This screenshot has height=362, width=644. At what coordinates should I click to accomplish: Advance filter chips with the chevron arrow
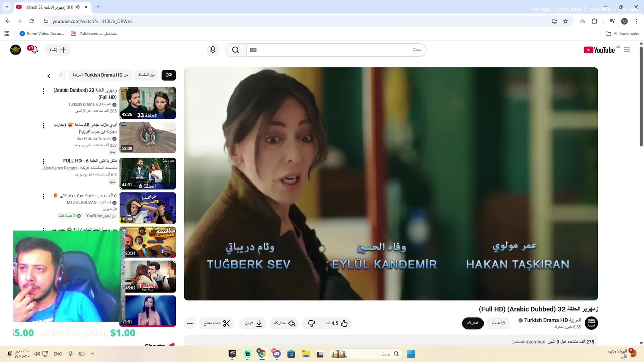coord(49,76)
